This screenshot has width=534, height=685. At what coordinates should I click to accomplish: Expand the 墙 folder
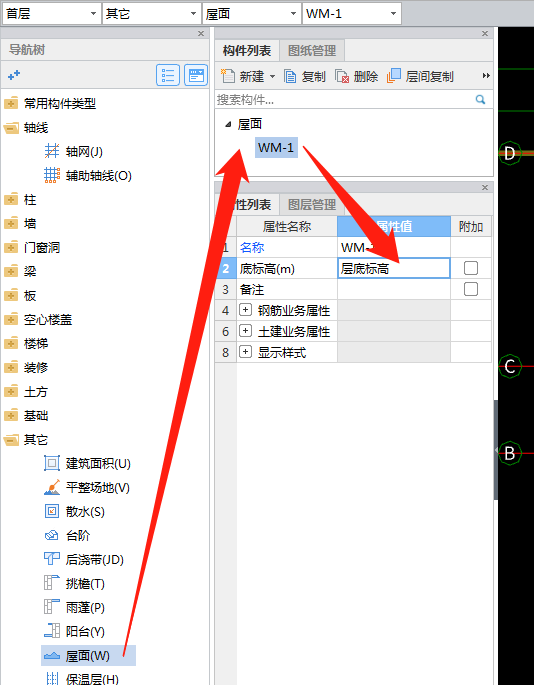(x=11, y=224)
